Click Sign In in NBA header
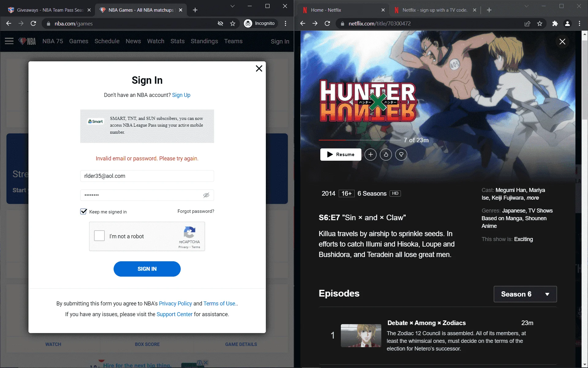Screen dimensions: 588x368 [280, 41]
